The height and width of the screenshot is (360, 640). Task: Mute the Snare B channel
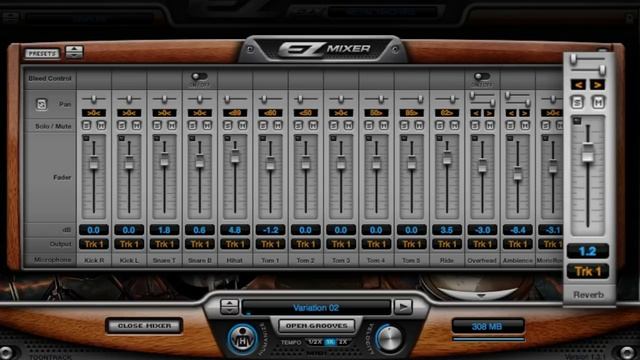(x=207, y=126)
